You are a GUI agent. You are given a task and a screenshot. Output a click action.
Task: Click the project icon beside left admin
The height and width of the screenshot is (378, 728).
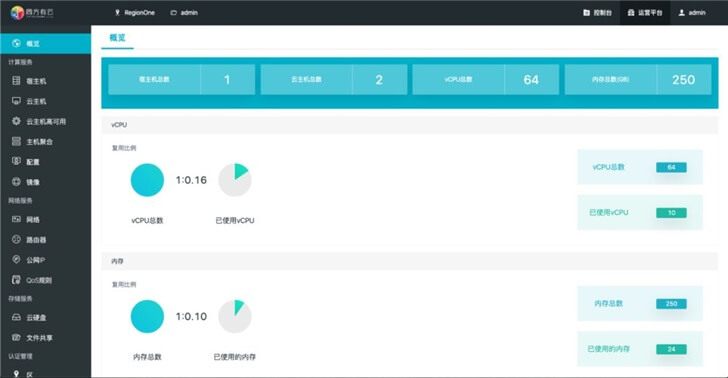click(174, 13)
